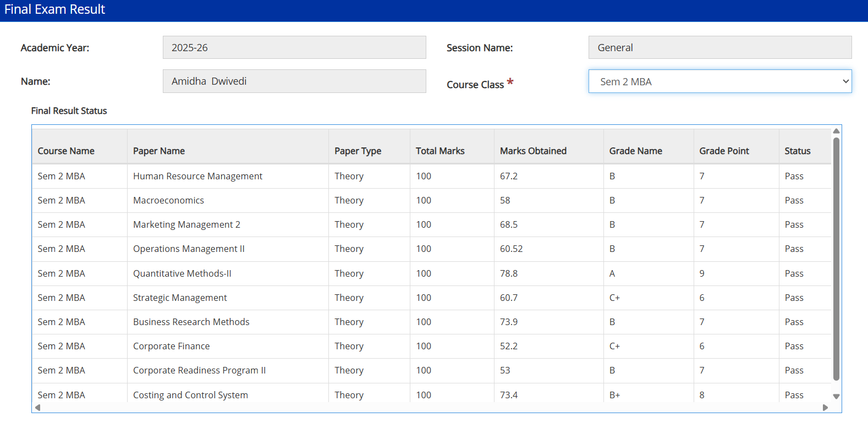Click the table's scroll down arrow
Image resolution: width=868 pixels, height=423 pixels.
click(x=836, y=396)
